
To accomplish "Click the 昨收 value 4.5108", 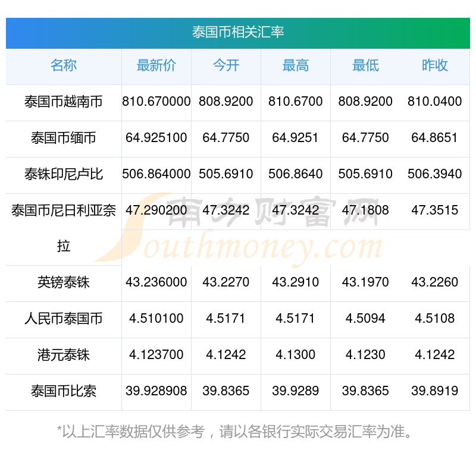I will click(435, 319).
